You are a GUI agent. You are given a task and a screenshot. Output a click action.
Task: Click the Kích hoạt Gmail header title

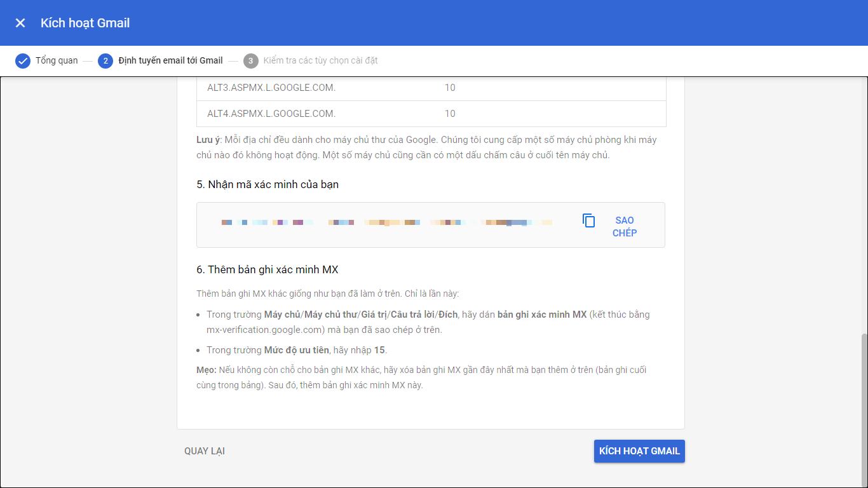85,23
